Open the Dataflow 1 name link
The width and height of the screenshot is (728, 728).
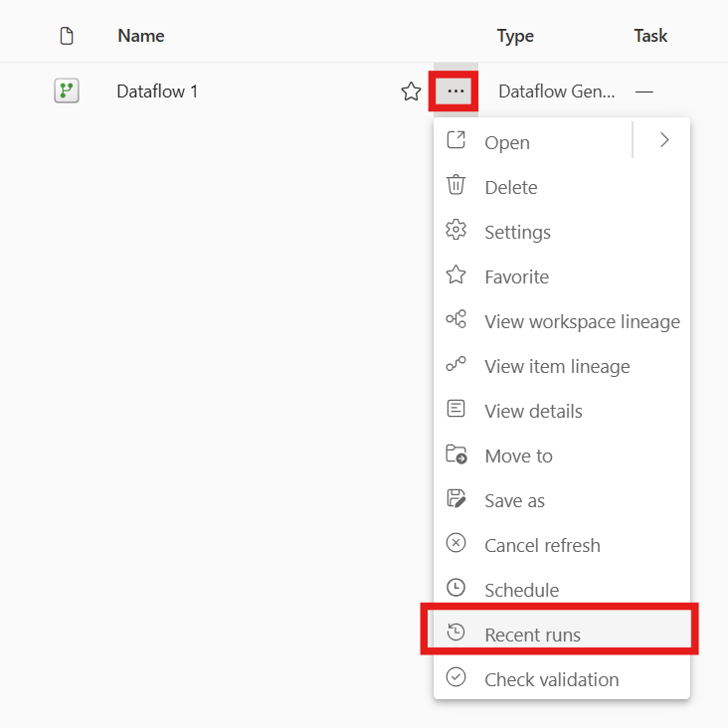[x=157, y=91]
